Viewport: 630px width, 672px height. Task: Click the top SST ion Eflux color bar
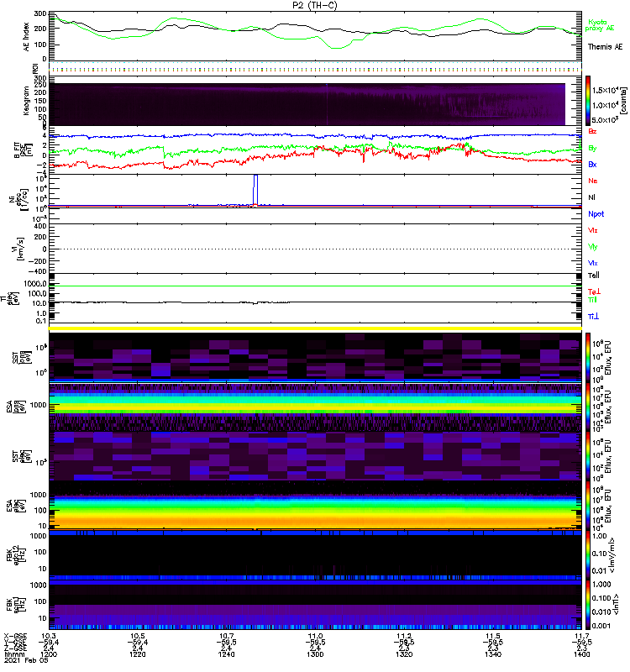[588, 357]
